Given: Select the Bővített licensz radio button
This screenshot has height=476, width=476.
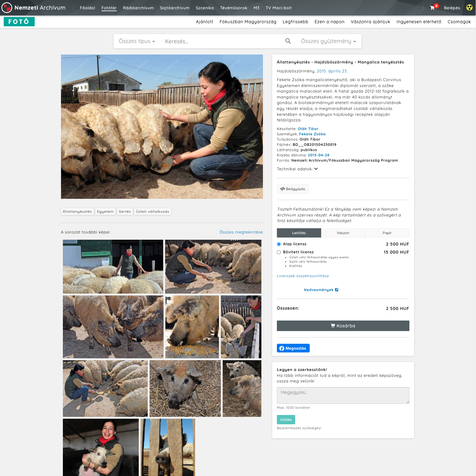Looking at the screenshot, I should point(279,252).
